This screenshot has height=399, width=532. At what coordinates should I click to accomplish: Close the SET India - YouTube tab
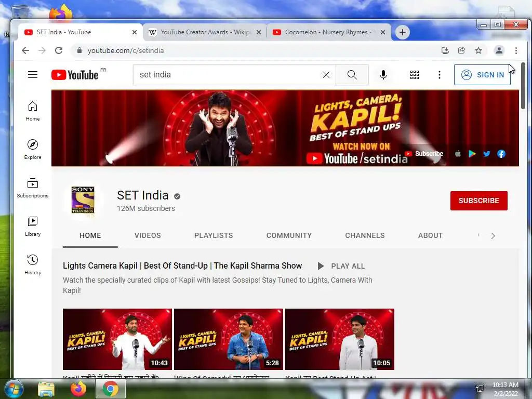point(135,32)
